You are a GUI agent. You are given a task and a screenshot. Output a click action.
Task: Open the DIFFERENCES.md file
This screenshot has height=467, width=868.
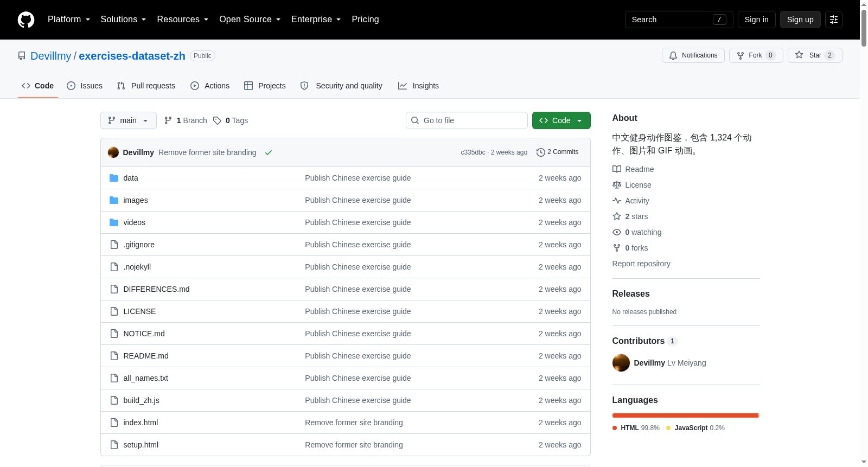tap(156, 289)
